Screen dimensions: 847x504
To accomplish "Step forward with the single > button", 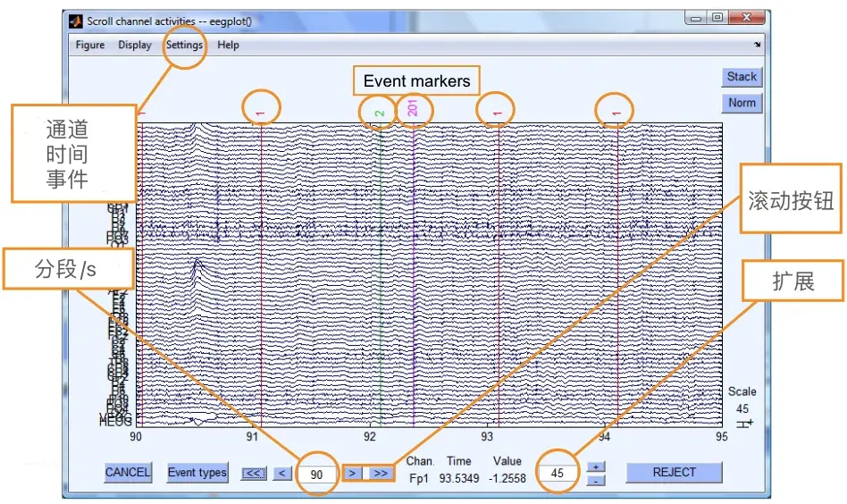I will point(353,474).
